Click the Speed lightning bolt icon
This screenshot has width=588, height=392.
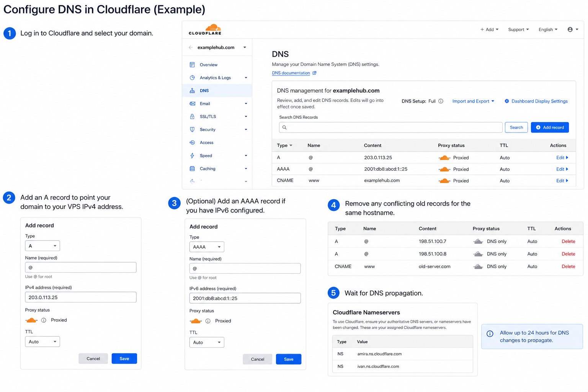point(192,155)
